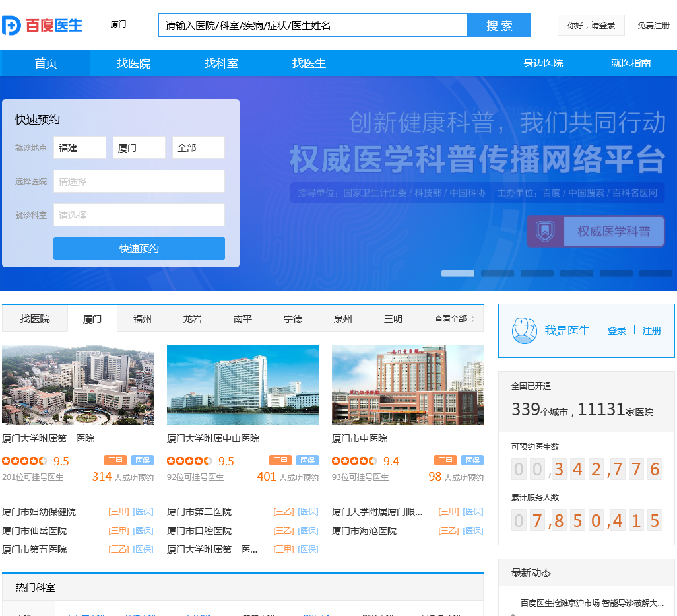Click 厦门大学附属中山医院 title link

click(213, 438)
